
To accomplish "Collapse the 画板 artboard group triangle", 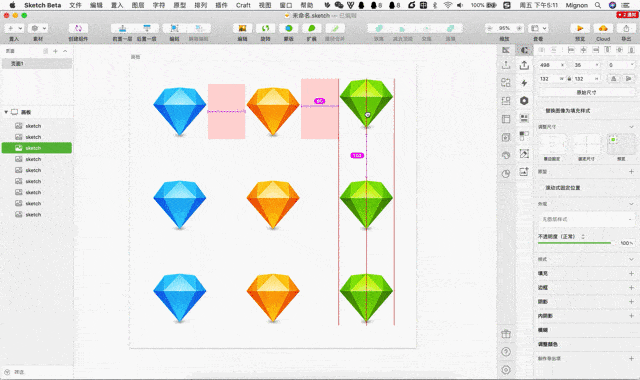I will click(x=6, y=112).
